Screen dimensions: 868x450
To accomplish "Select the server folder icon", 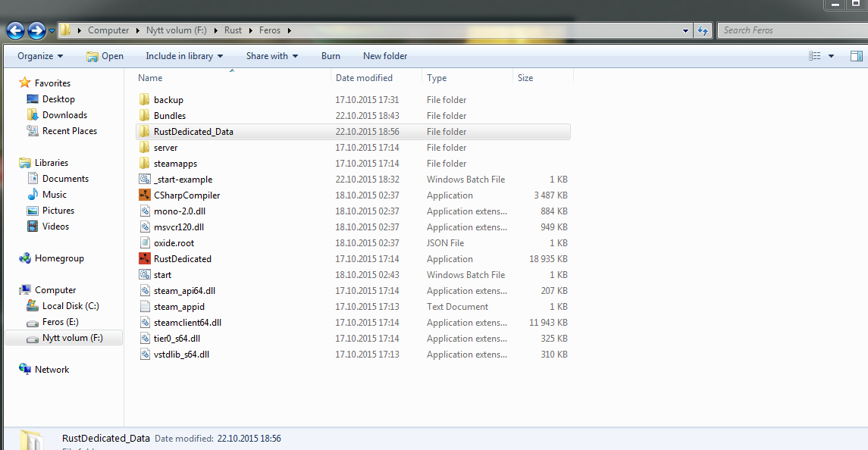I will 145,148.
